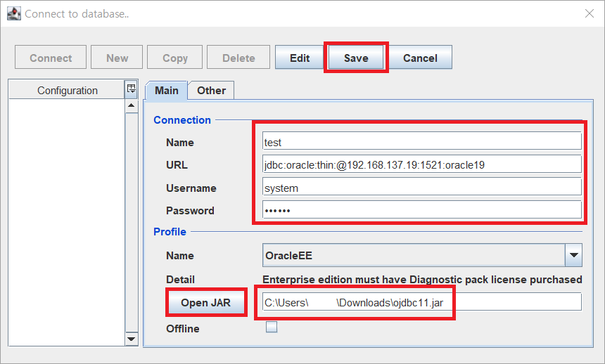Save the connection settings
Viewport: 605px width, 364px height.
point(356,58)
